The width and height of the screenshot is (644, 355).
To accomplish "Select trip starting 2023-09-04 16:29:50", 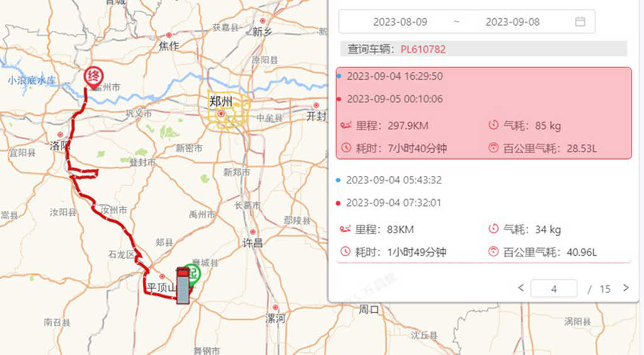I will pyautogui.click(x=394, y=76).
